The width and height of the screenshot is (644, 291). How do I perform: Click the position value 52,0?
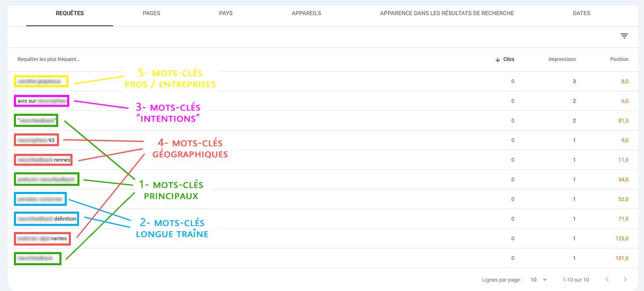pos(622,199)
